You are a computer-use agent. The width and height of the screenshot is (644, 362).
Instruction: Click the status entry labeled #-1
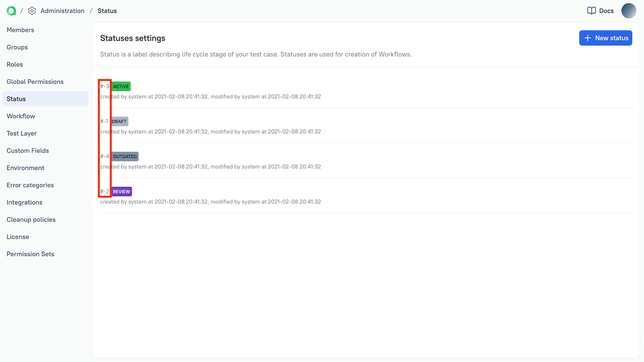click(x=104, y=121)
